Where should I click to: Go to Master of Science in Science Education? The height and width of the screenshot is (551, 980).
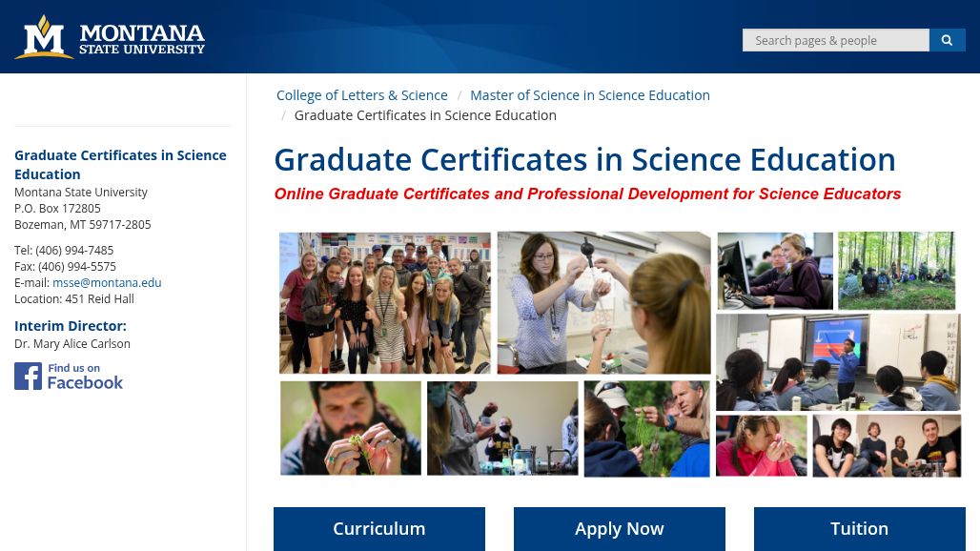589,95
